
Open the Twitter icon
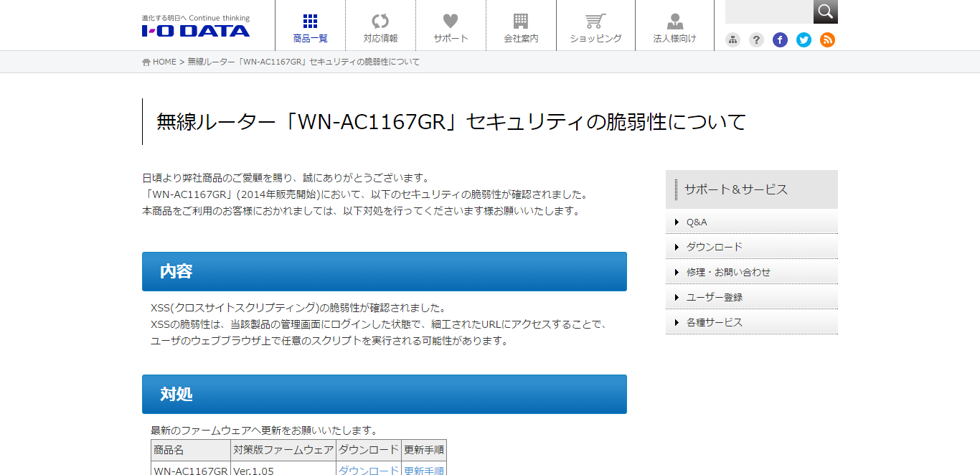804,39
